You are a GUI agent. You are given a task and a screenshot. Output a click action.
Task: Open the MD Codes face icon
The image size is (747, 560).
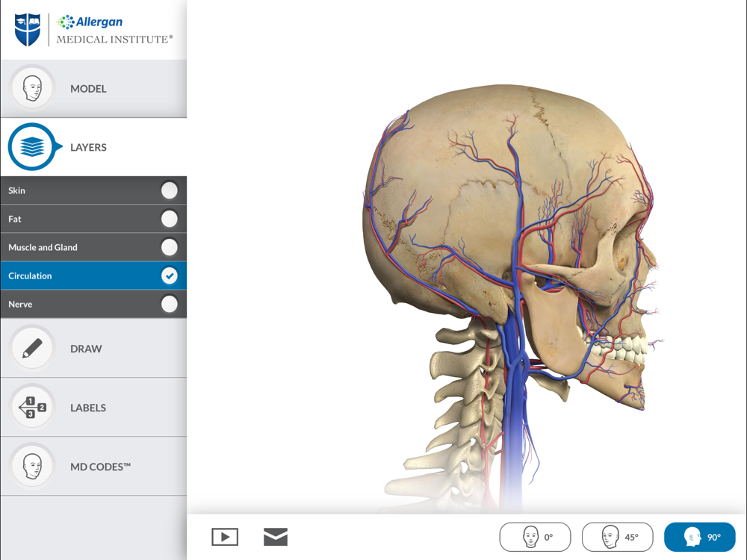pyautogui.click(x=32, y=466)
